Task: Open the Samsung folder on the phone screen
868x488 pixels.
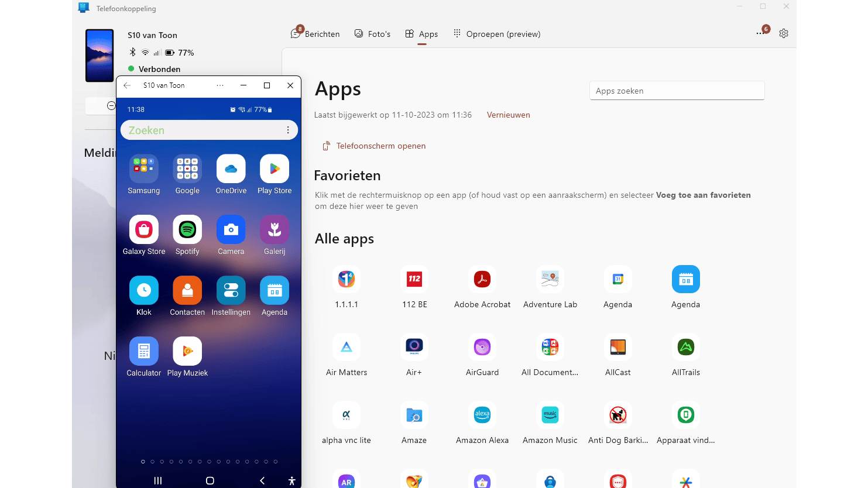Action: pos(144,169)
